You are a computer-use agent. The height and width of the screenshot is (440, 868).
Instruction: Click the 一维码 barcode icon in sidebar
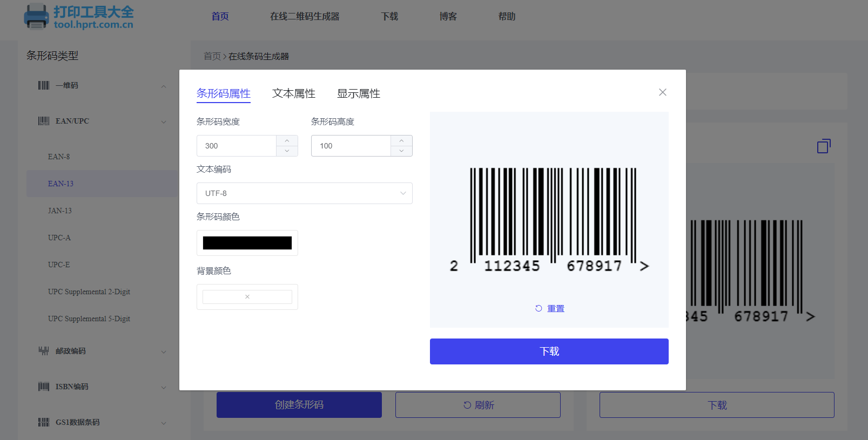44,85
